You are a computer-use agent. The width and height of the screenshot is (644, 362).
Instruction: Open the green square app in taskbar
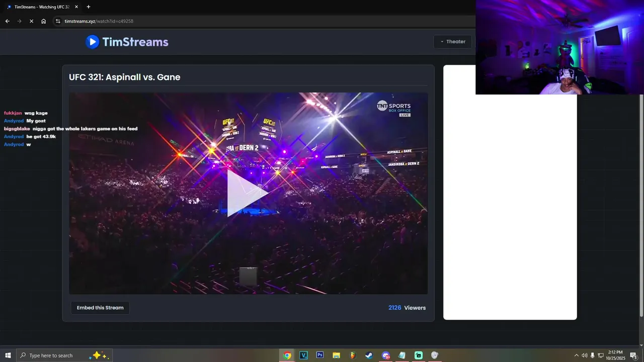click(418, 355)
